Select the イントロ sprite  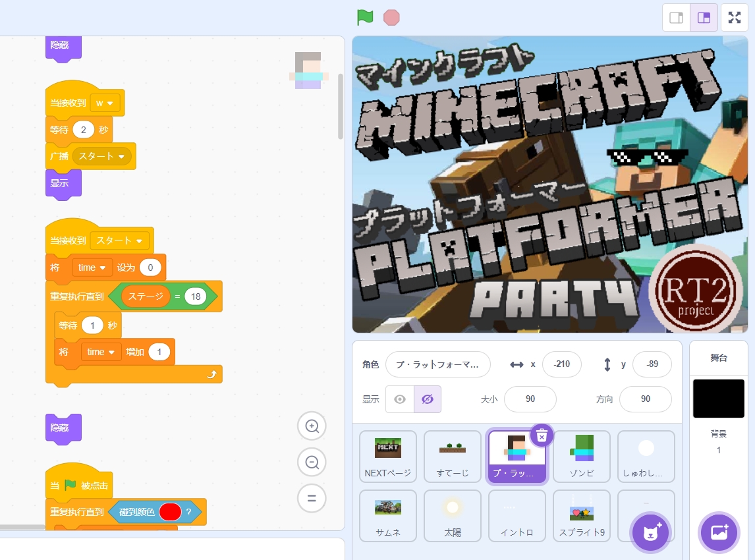coord(517,516)
